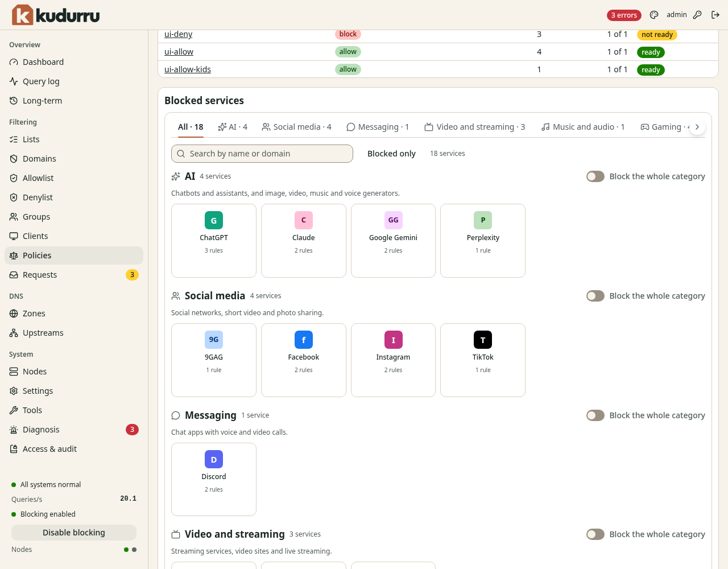
Task: Click the All systems normal status
Action: (46, 485)
